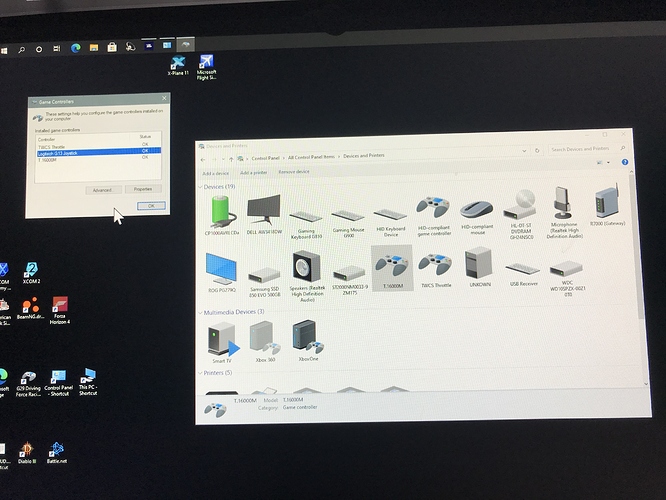Click Add a device in toolbar

216,173
